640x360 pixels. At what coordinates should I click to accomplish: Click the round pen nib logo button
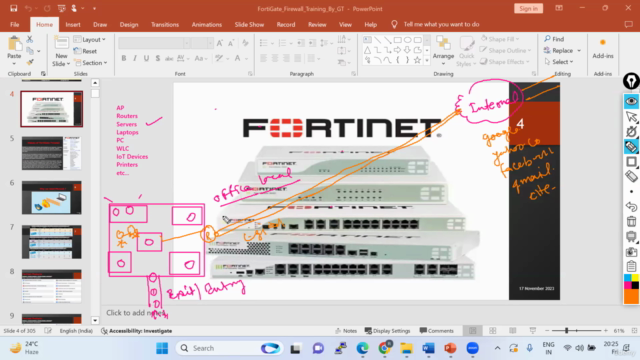pos(631,81)
